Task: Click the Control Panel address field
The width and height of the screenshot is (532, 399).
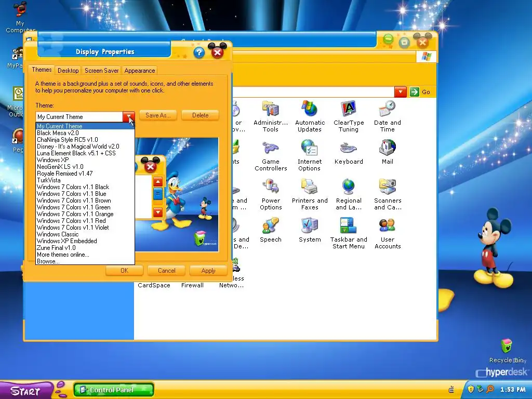Action: pos(313,92)
